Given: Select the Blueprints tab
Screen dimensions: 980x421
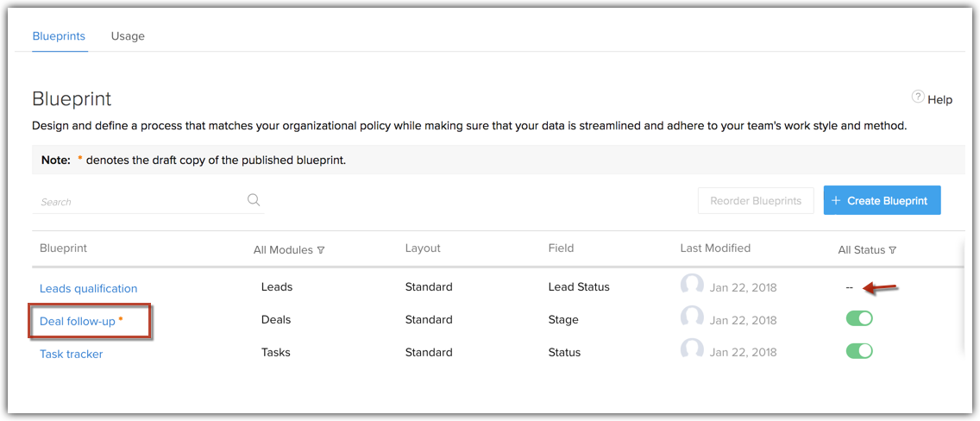Looking at the screenshot, I should tap(59, 36).
